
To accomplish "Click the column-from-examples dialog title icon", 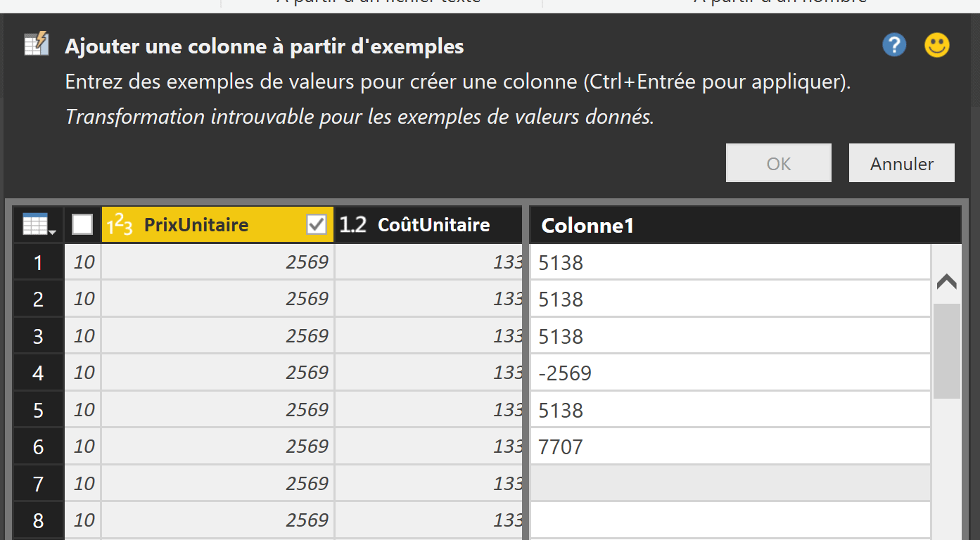I will [x=37, y=44].
